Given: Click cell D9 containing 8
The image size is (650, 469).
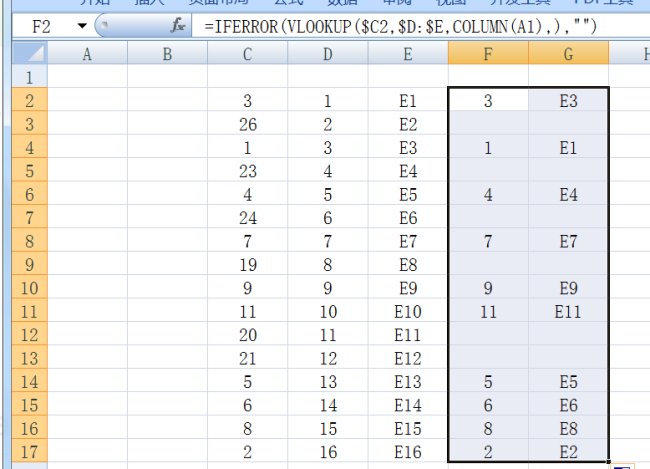Looking at the screenshot, I should pyautogui.click(x=327, y=265).
